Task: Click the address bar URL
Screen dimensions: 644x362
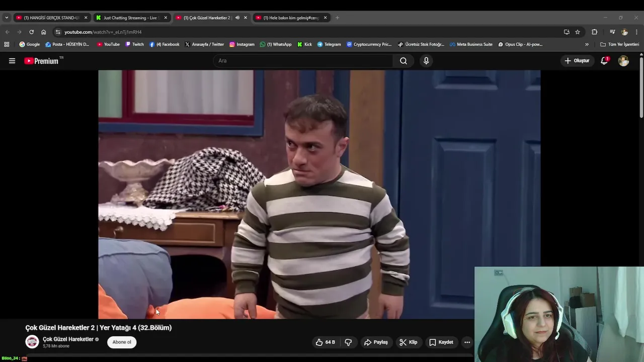Action: pyautogui.click(x=103, y=32)
